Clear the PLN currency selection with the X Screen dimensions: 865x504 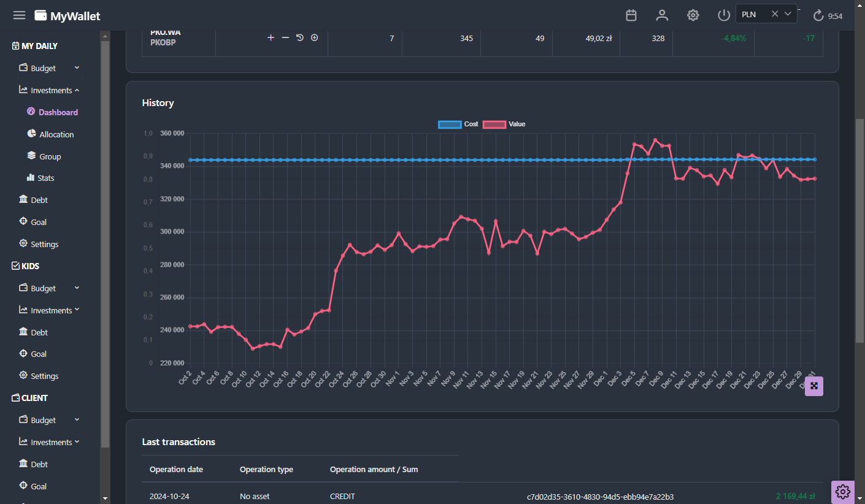click(775, 14)
